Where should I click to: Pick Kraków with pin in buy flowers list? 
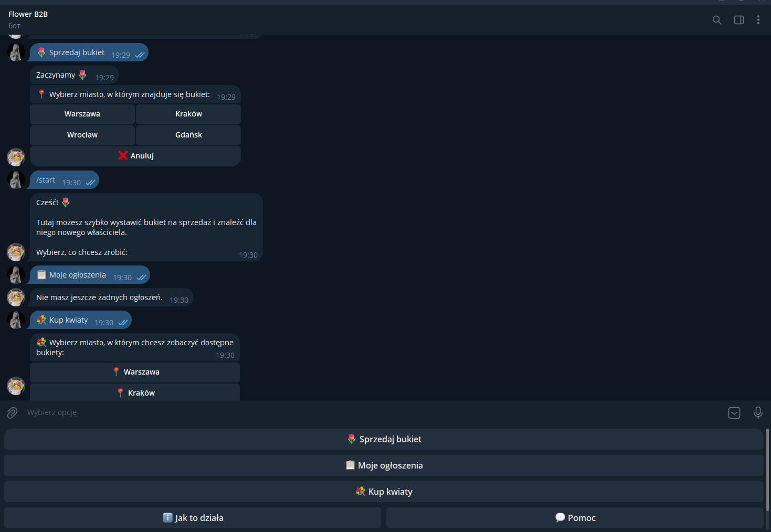pyautogui.click(x=135, y=392)
